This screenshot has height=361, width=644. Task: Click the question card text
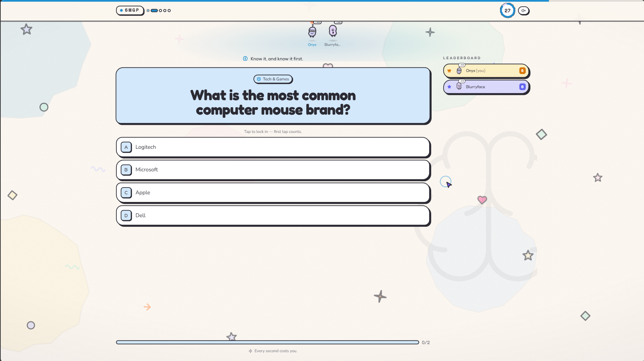[273, 103]
